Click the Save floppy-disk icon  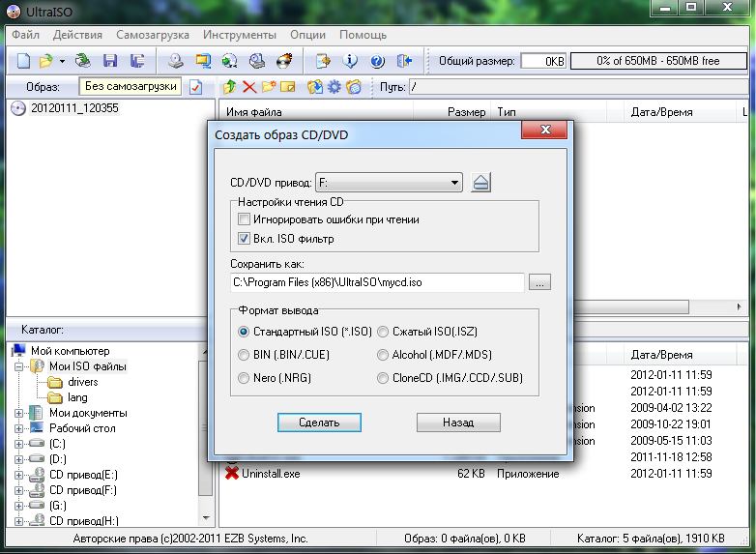[110, 61]
